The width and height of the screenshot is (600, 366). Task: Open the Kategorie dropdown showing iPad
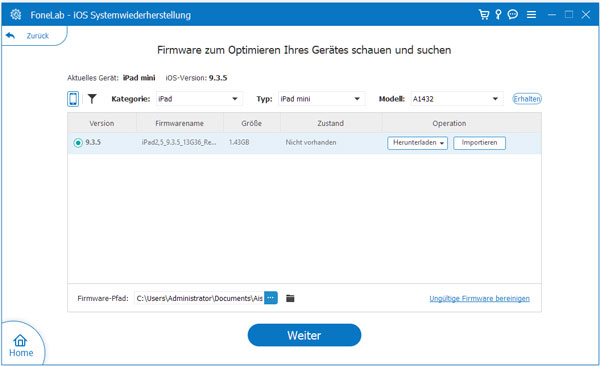199,99
